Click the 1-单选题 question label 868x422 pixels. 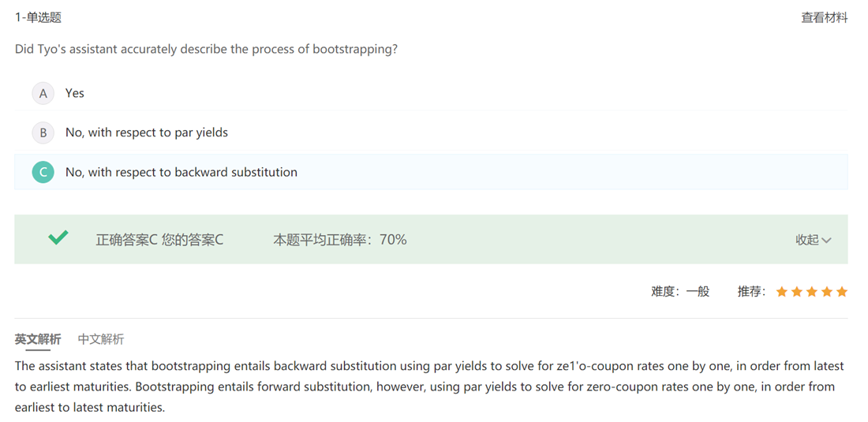[38, 17]
